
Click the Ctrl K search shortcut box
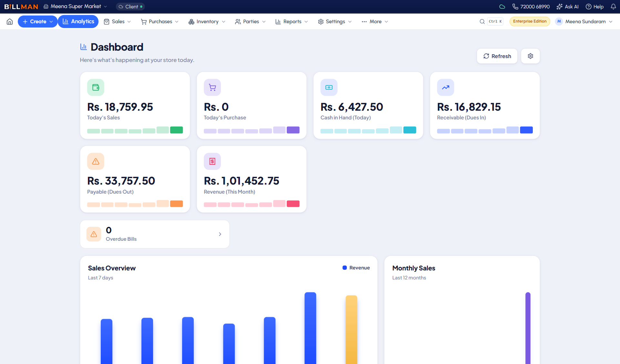pyautogui.click(x=495, y=22)
